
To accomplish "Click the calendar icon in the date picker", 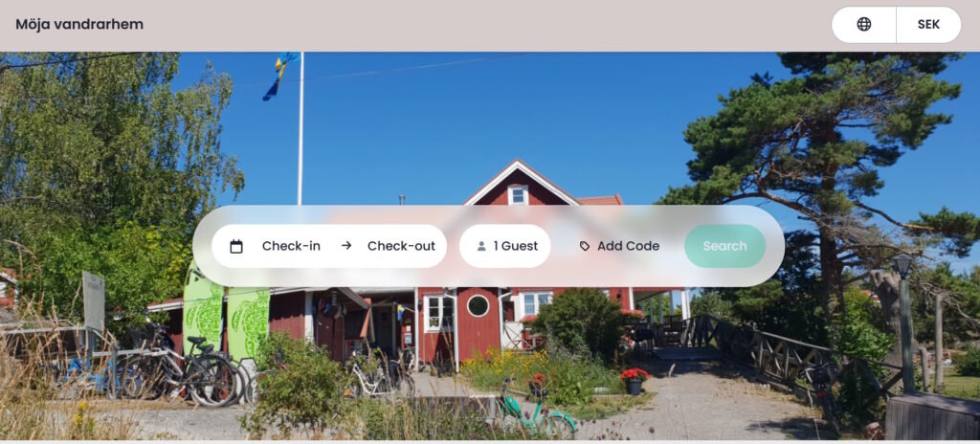I will click(x=236, y=246).
